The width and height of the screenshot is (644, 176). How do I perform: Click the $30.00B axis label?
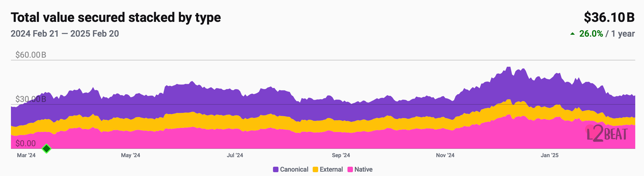click(31, 99)
